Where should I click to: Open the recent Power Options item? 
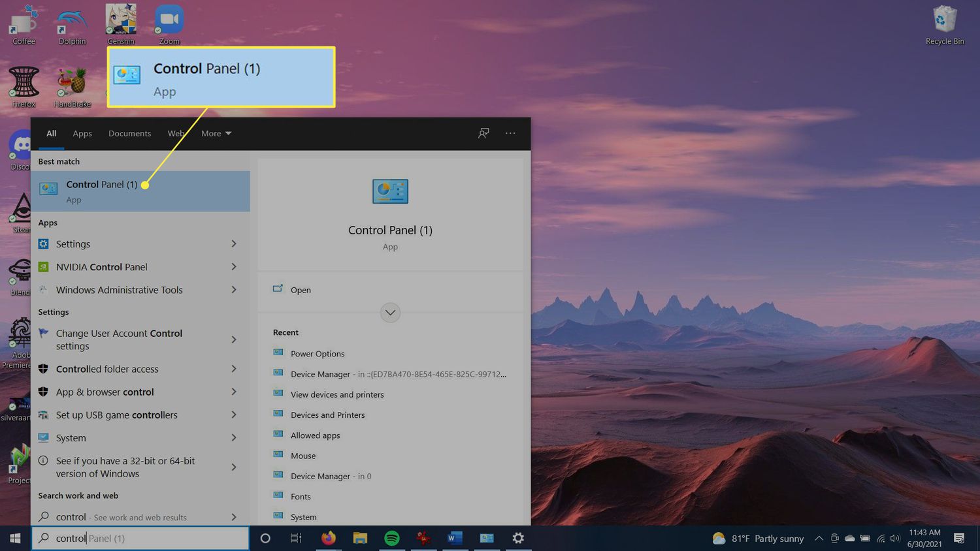point(318,354)
